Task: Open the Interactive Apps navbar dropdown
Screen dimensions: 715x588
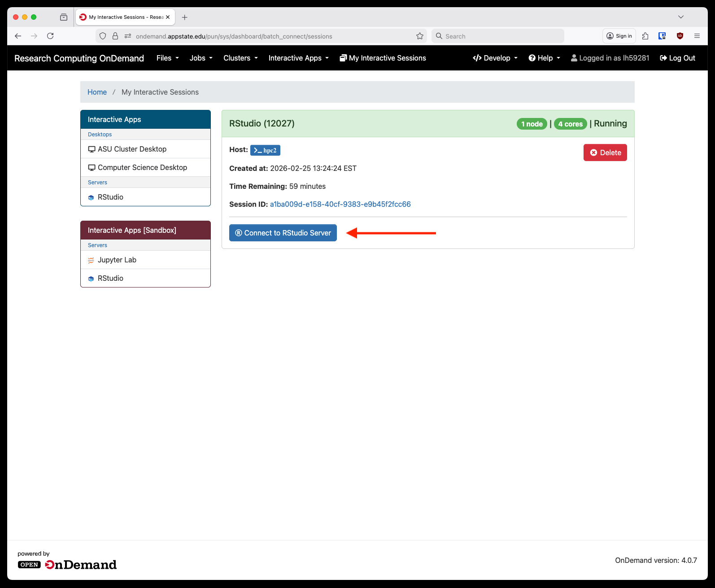Action: (x=298, y=58)
